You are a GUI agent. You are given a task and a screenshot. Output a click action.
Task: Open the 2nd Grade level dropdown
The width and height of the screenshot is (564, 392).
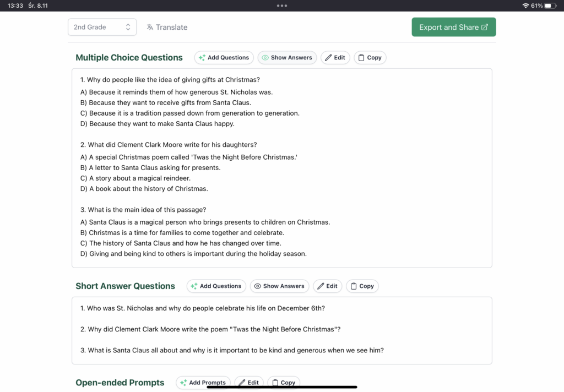click(x=102, y=27)
